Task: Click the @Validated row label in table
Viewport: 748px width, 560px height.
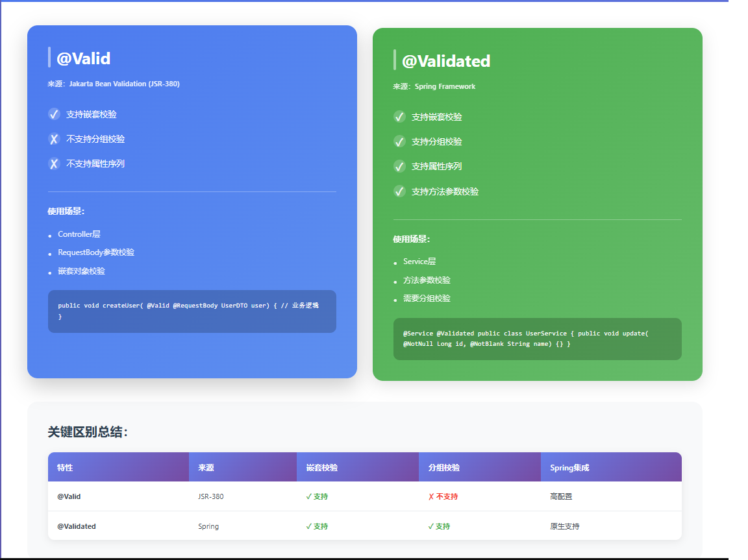Action: 77,526
